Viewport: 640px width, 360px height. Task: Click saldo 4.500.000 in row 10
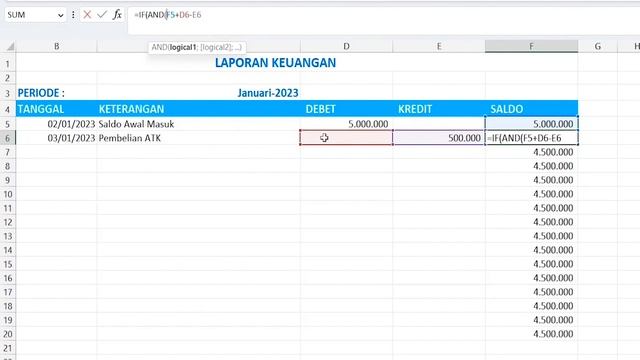pos(553,194)
